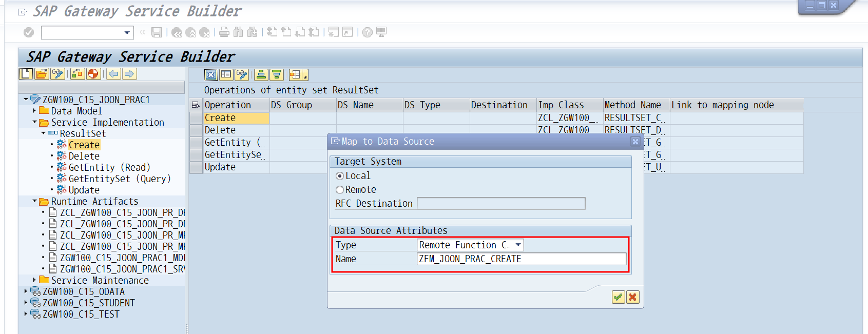Image resolution: width=868 pixels, height=334 pixels.
Task: Click the DS Group column header
Action: [x=303, y=105]
